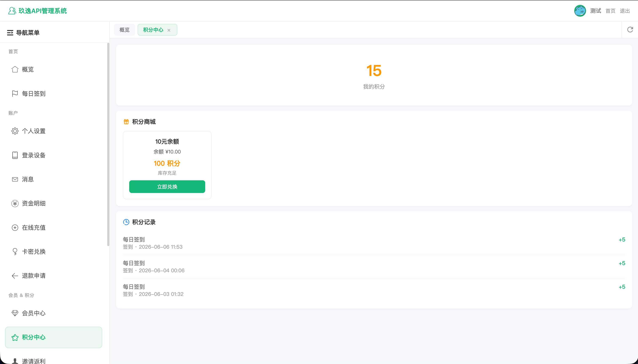Screen dimensions: 638x364
Task: Click the envelope icon for 消息
Action: 15,179
